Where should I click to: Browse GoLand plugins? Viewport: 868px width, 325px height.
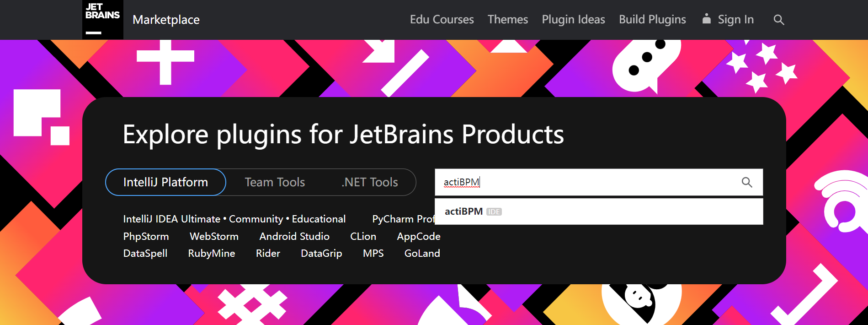tap(422, 253)
